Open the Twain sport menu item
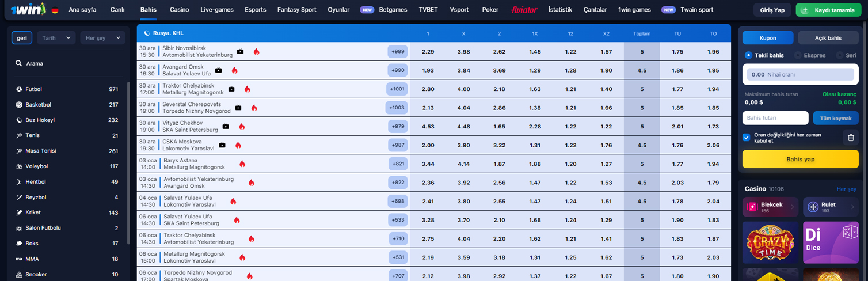Image resolution: width=868 pixels, height=281 pixels. click(696, 10)
